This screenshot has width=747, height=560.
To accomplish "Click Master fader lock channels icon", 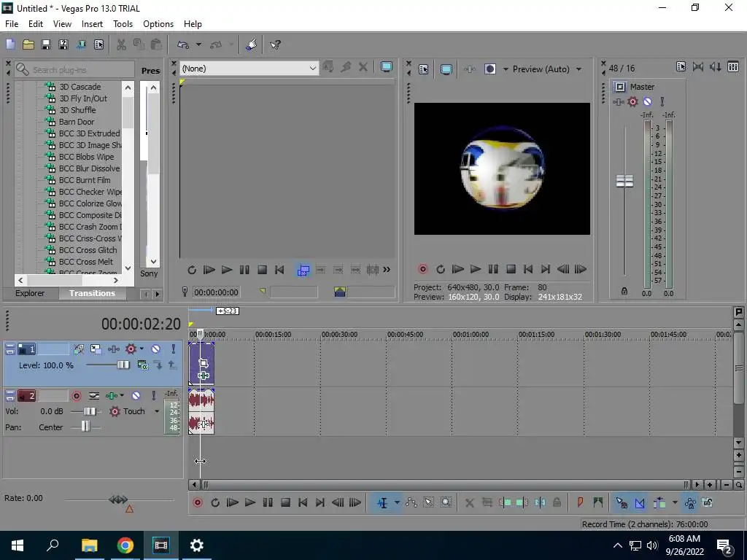I will [x=624, y=291].
